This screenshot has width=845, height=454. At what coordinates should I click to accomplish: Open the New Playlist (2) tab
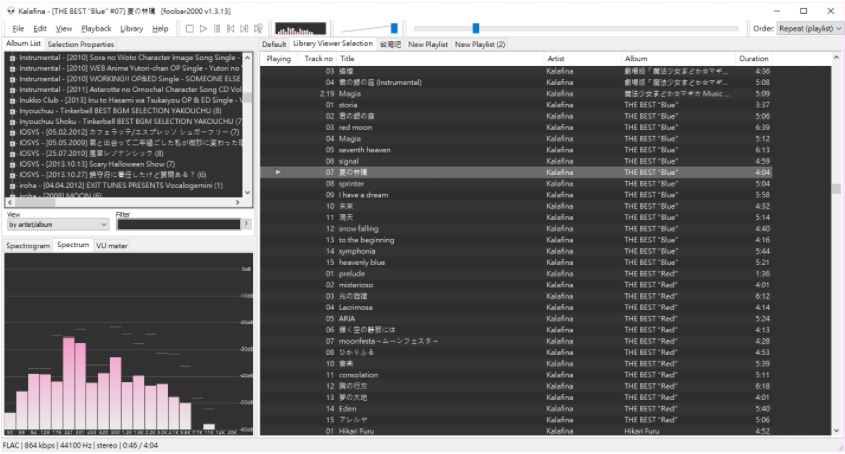(480, 44)
